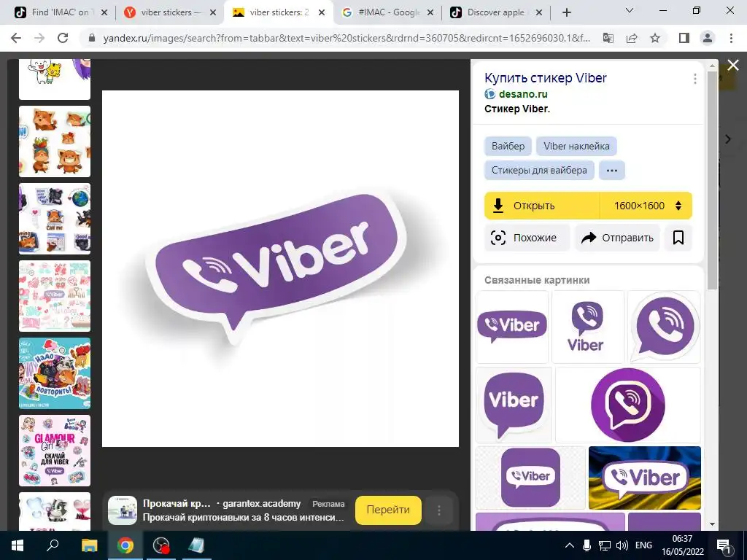Select the GLAMOUR Girl stickers thumbnail

pos(54,451)
